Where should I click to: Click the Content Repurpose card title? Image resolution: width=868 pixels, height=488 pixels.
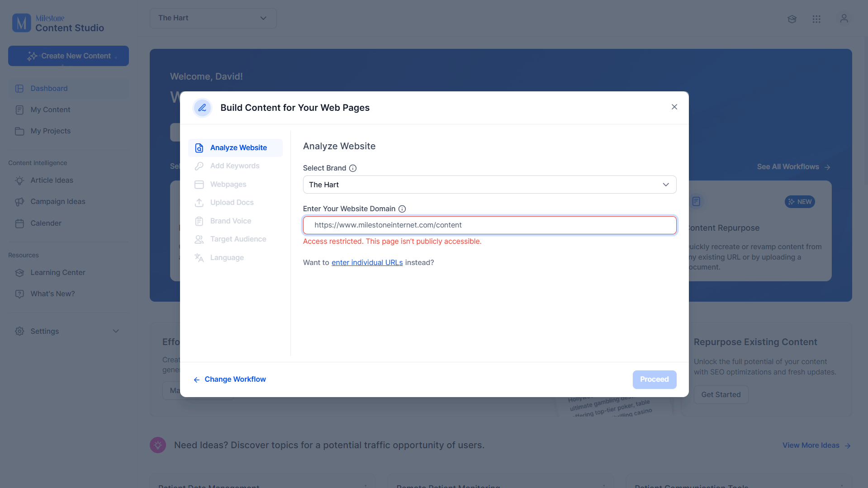pyautogui.click(x=724, y=228)
